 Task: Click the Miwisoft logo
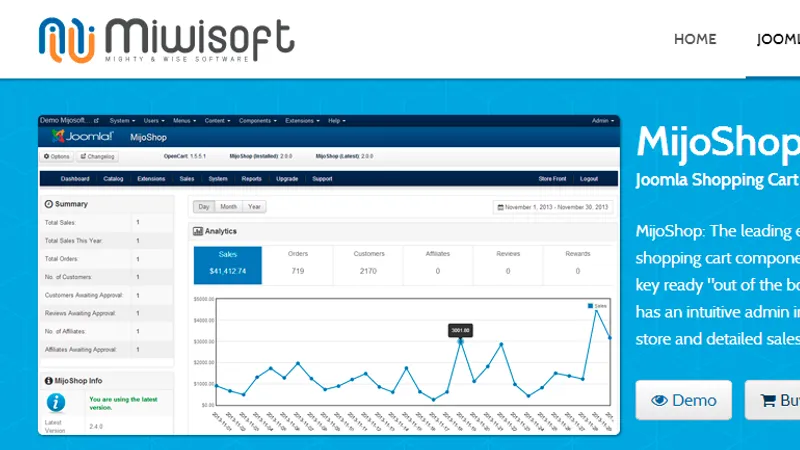167,40
